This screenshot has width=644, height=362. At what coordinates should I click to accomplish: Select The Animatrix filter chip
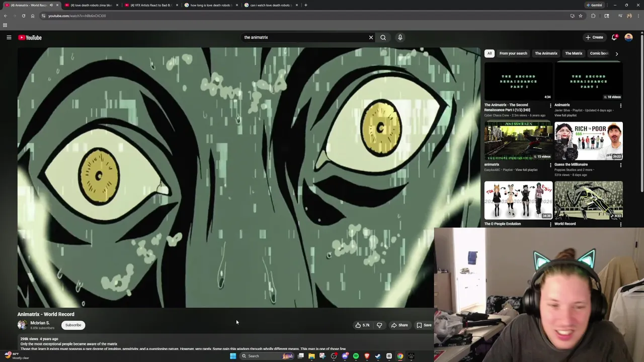point(546,53)
